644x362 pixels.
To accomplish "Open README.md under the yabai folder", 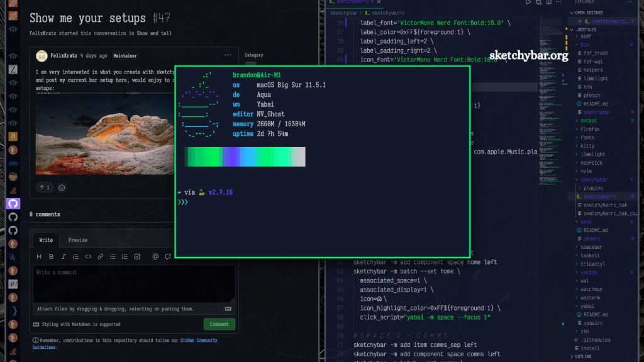I will 596,314.
